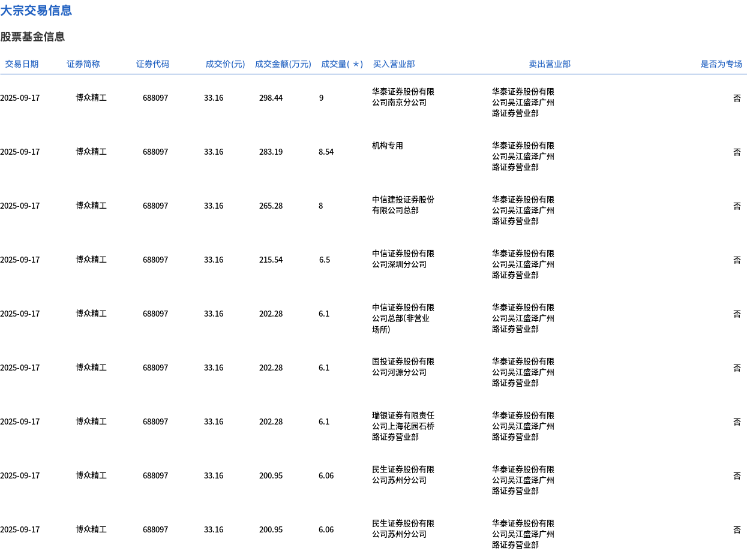Click the 买入营业部 column header
Screen dimensions: 747x560
tap(394, 64)
